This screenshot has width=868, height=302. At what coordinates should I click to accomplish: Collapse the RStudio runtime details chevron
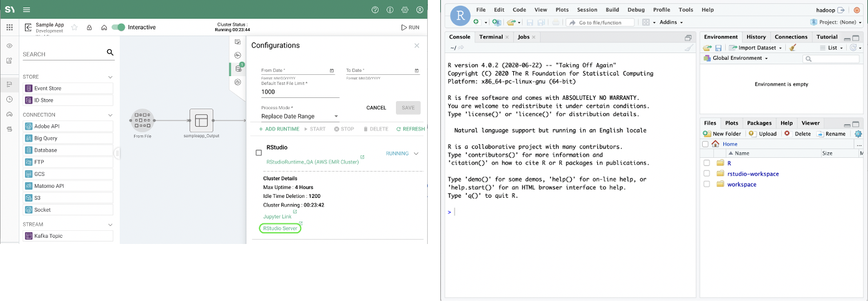pos(417,153)
